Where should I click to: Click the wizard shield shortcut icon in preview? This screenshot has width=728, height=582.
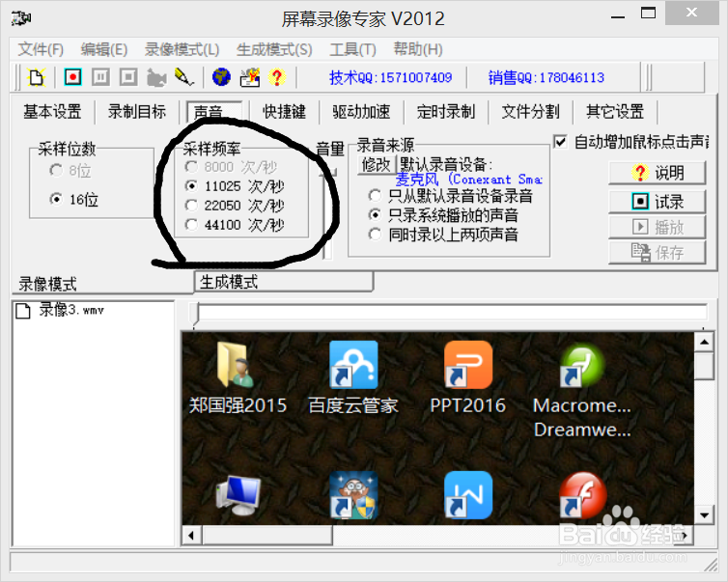click(353, 495)
